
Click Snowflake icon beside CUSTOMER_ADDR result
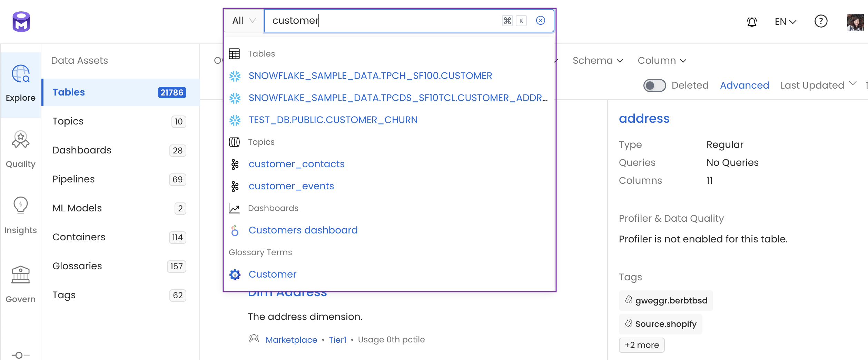pyautogui.click(x=235, y=98)
